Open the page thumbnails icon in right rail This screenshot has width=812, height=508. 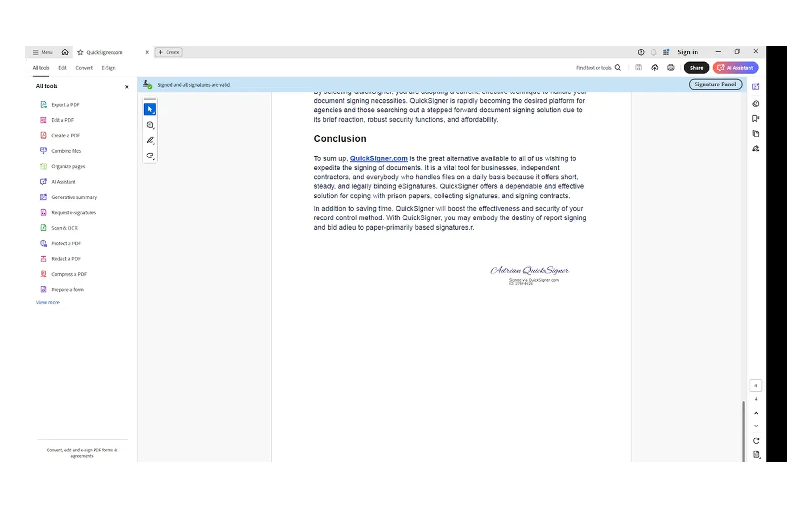pos(756,134)
